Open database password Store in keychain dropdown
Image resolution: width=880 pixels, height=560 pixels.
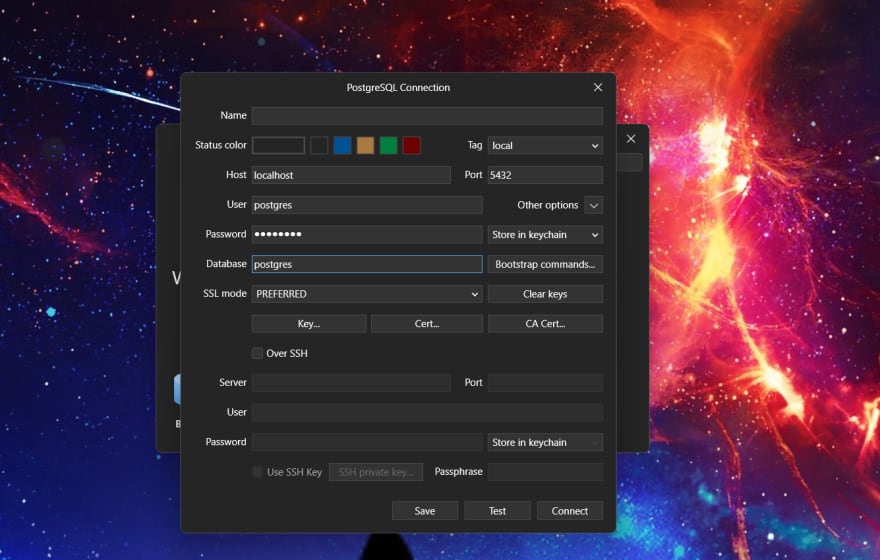point(545,235)
